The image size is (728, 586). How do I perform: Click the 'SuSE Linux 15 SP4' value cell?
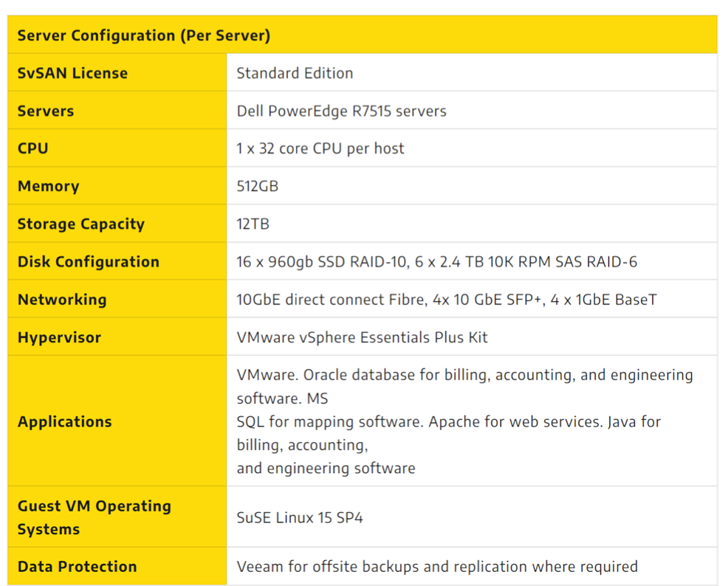[300, 517]
